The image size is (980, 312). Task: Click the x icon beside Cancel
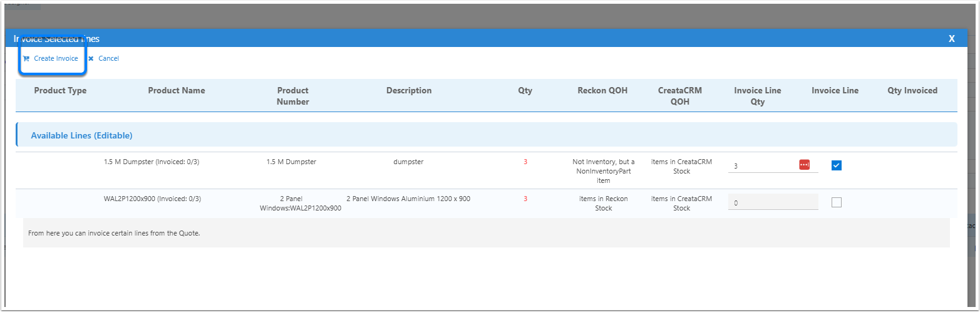[91, 58]
